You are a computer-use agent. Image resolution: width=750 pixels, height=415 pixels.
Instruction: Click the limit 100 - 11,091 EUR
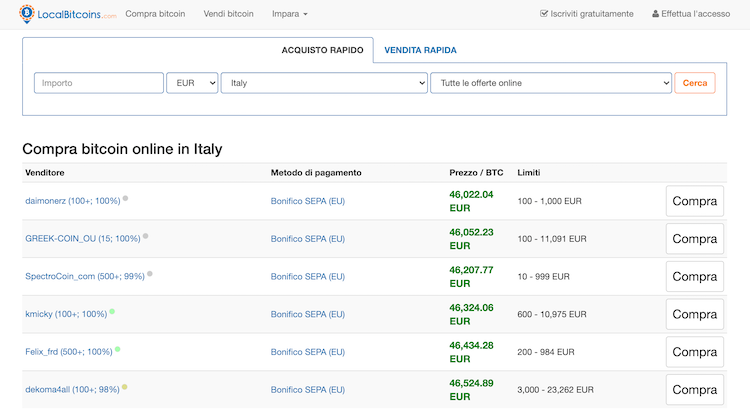click(552, 239)
